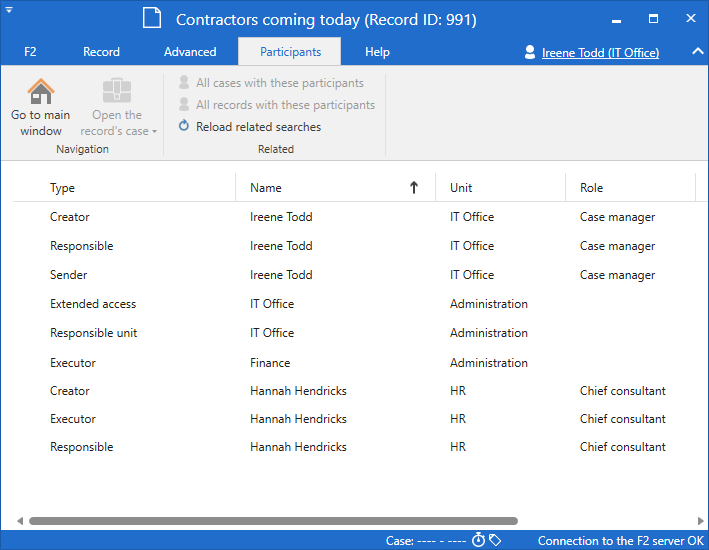Sort by the Type column header
Image resolution: width=709 pixels, height=550 pixels.
(124, 188)
